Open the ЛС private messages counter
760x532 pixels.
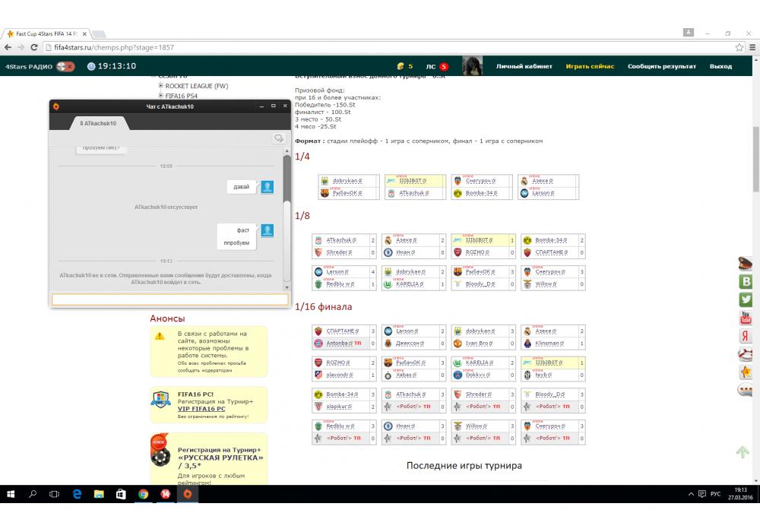tap(437, 66)
